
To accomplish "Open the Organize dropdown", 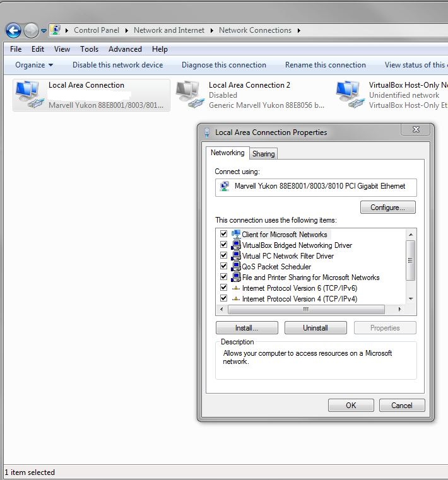I will 34,65.
